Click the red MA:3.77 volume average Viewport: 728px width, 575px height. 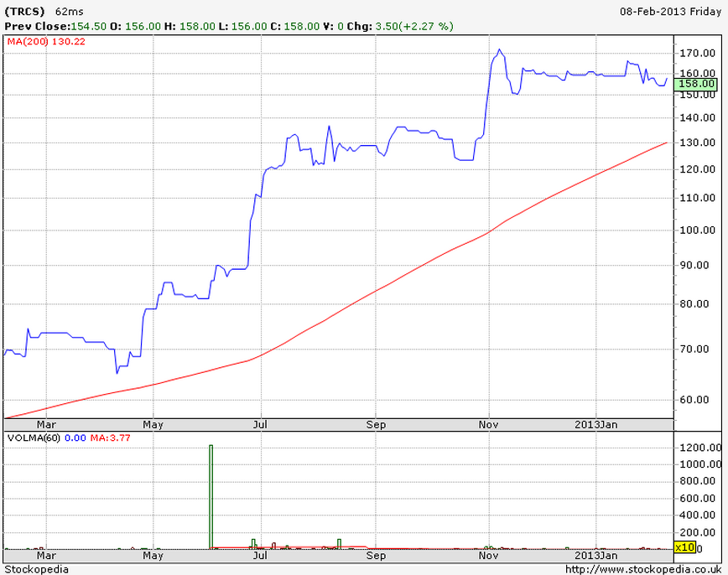(x=111, y=438)
